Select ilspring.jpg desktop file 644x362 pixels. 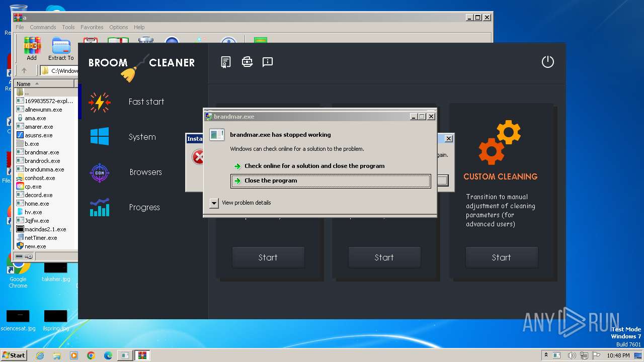tap(56, 320)
